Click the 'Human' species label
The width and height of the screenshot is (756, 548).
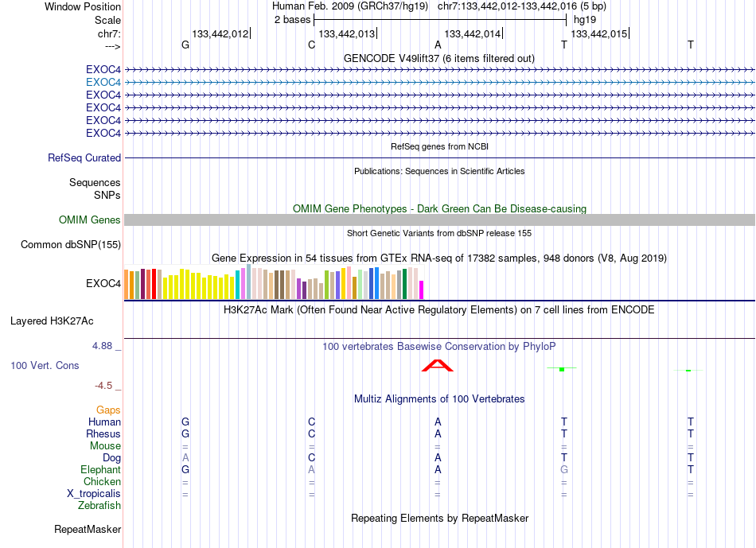[x=104, y=422]
